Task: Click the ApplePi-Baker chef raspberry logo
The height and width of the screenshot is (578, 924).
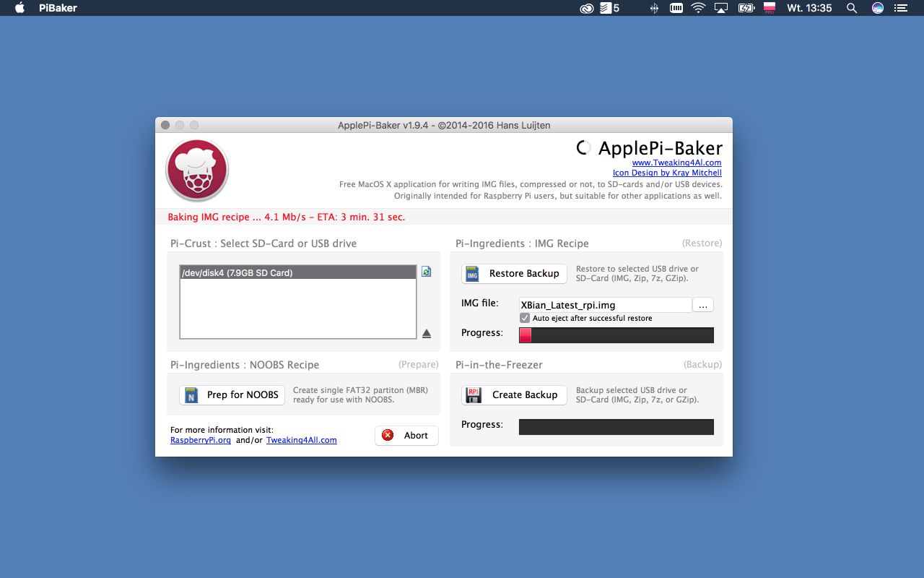Action: click(197, 171)
